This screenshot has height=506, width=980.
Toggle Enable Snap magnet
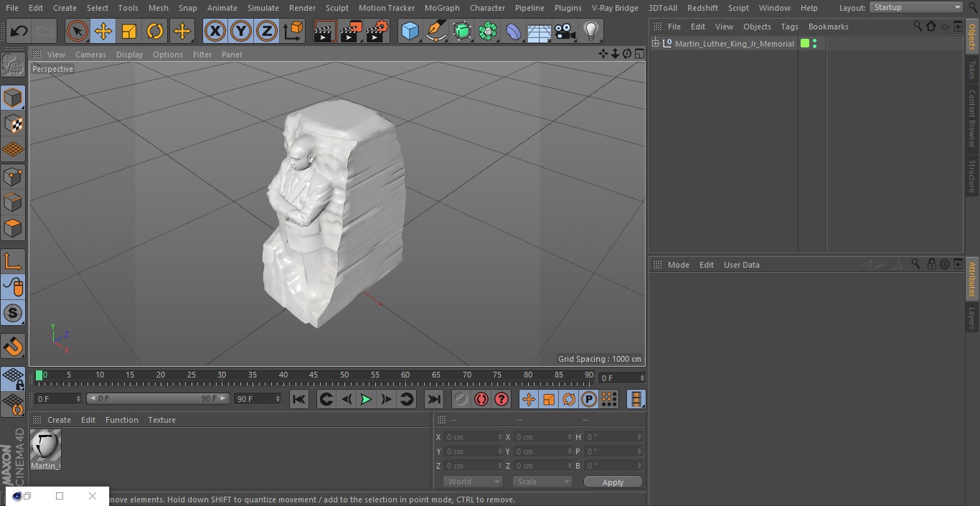point(13,347)
